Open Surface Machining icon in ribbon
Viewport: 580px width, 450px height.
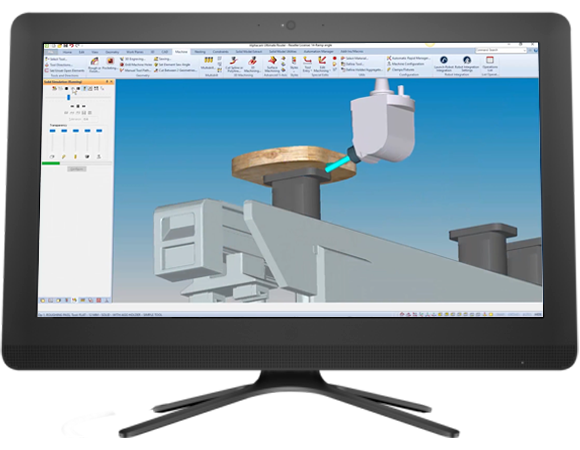272,64
